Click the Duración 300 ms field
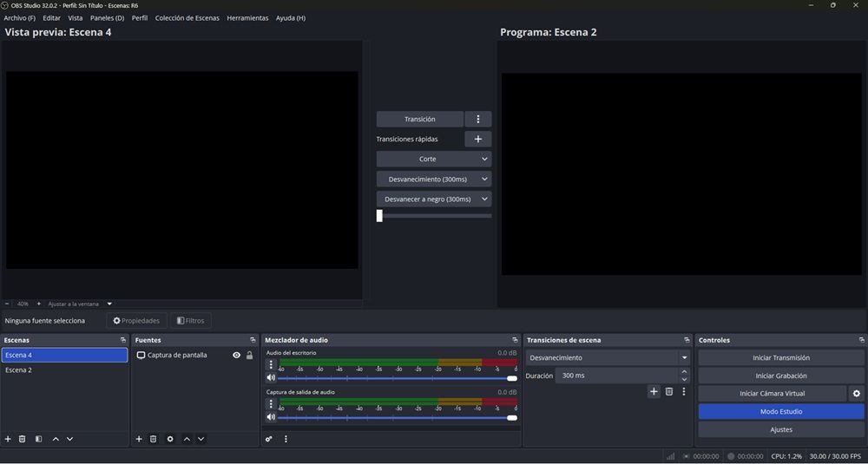This screenshot has height=464, width=868. (616, 376)
